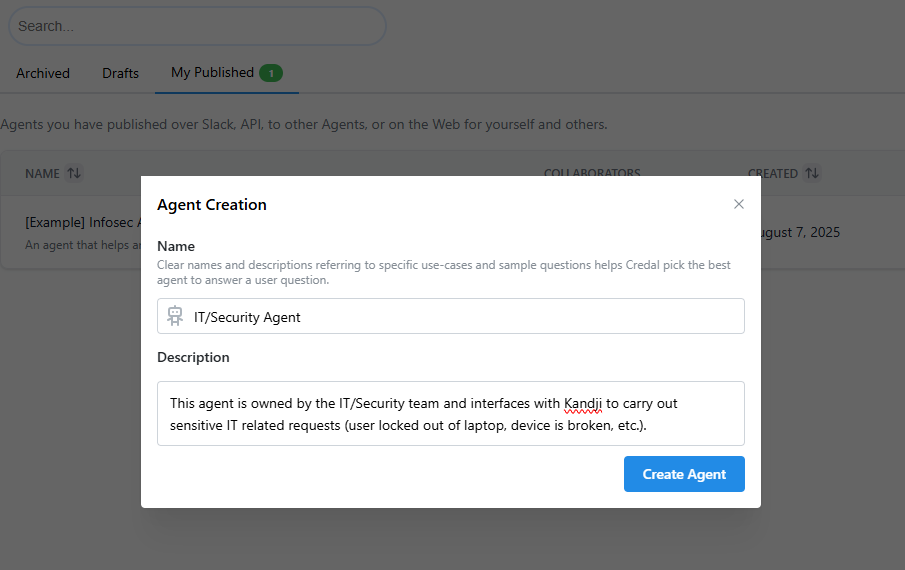Switch to the Archived tab

[x=43, y=73]
